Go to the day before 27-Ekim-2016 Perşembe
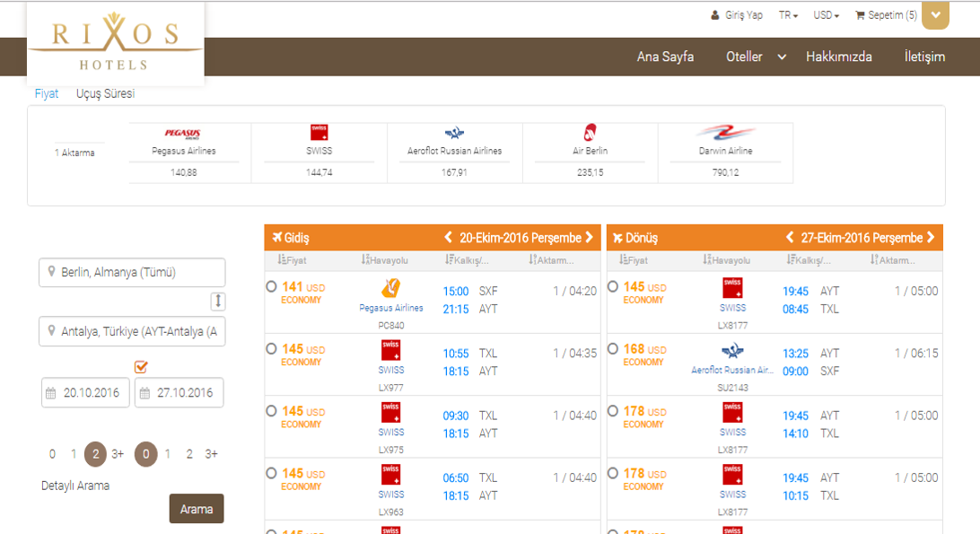Viewport: 980px width, 534px height. point(790,238)
